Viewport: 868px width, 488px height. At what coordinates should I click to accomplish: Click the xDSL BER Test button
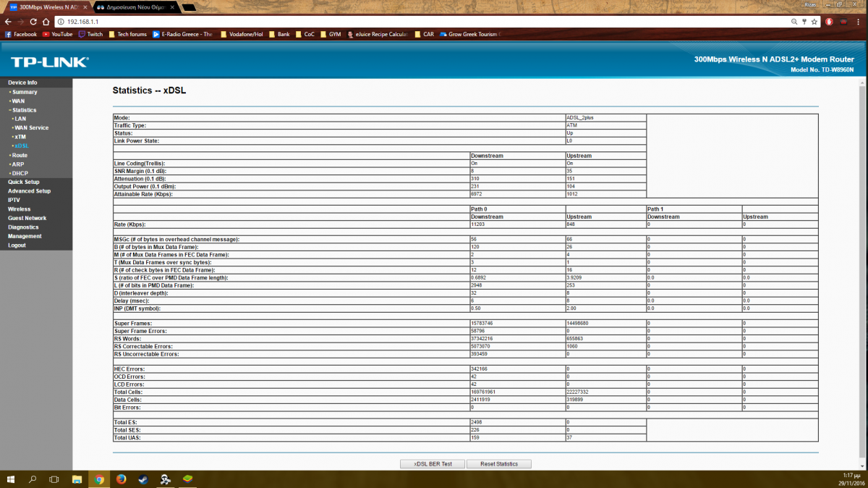(433, 463)
